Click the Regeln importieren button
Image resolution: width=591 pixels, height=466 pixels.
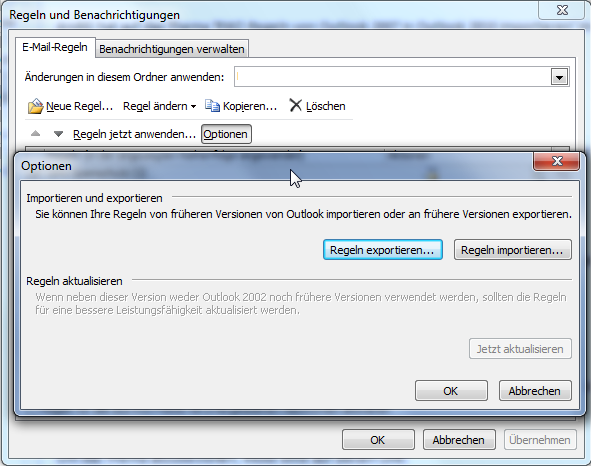point(512,250)
